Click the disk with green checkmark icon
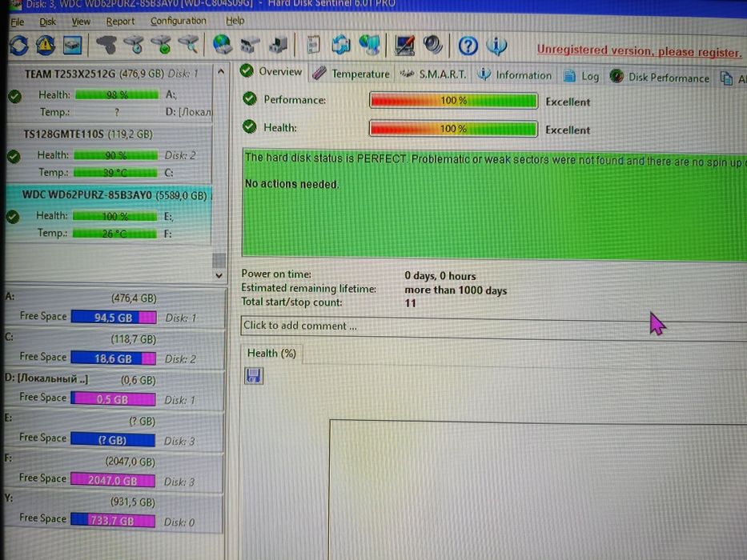 pos(161,45)
